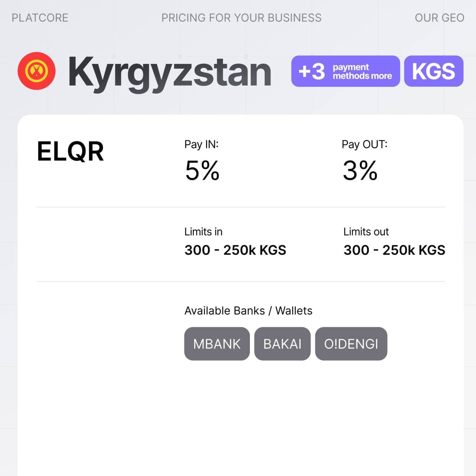This screenshot has width=476, height=476.
Task: Select the KGS currency badge
Action: click(x=434, y=71)
